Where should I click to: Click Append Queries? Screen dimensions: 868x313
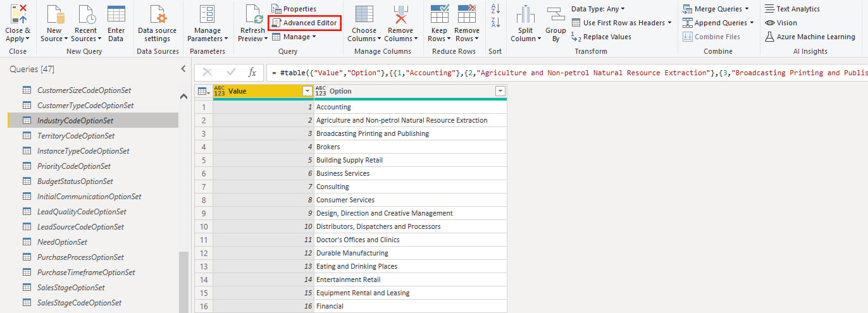point(719,23)
